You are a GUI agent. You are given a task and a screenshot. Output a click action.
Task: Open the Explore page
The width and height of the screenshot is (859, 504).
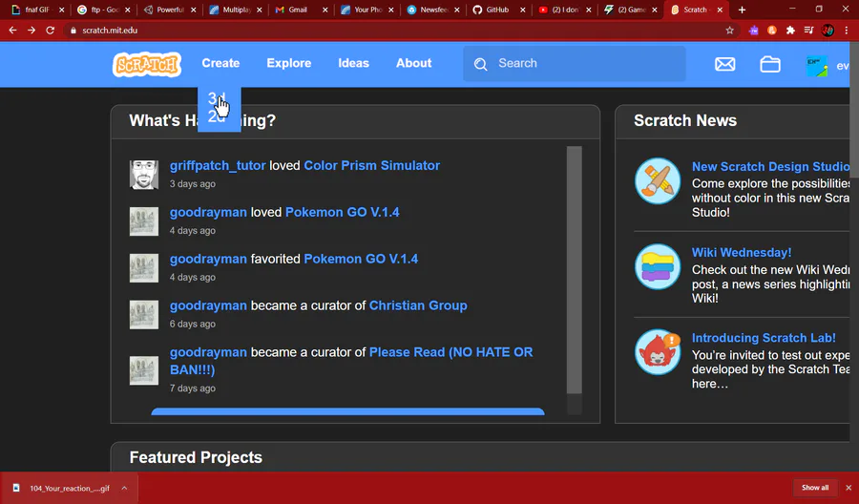pyautogui.click(x=288, y=63)
